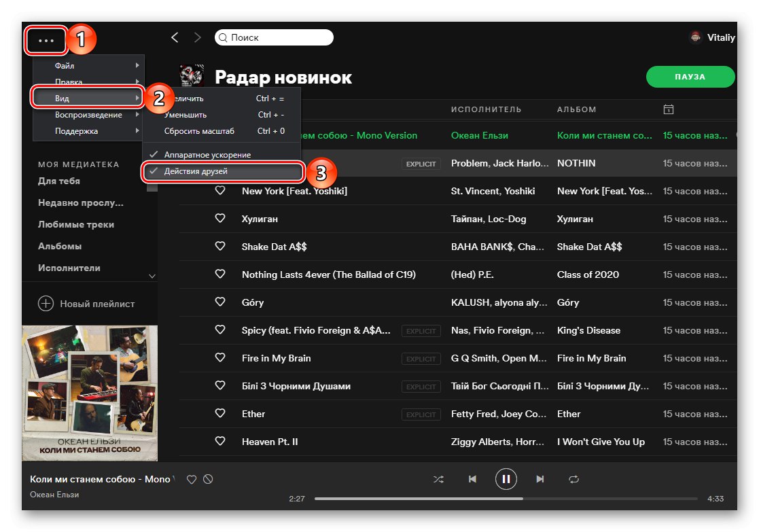
Task: Like the track Fire in My Brain
Action: 220,357
